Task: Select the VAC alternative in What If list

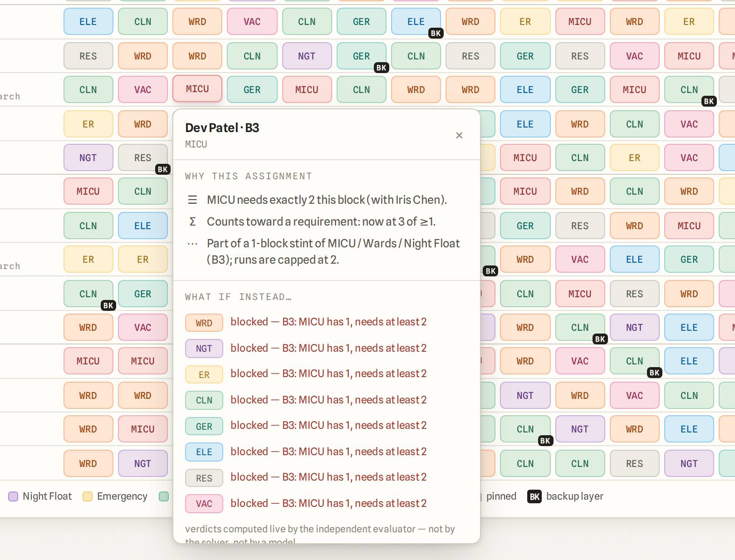Action: pos(204,504)
